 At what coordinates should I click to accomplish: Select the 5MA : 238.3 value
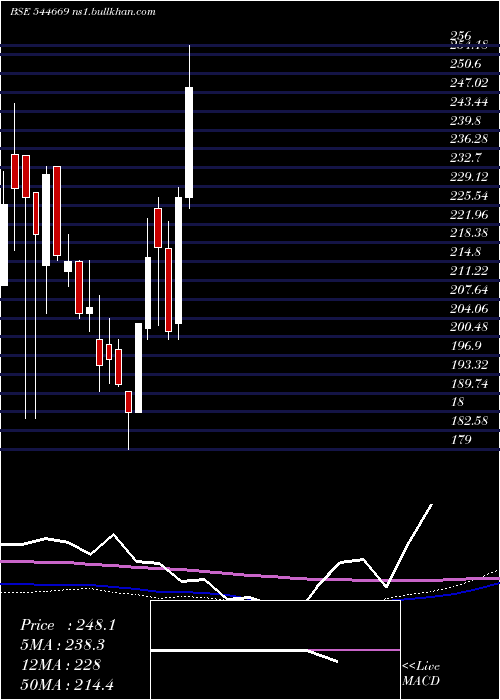pyautogui.click(x=65, y=645)
